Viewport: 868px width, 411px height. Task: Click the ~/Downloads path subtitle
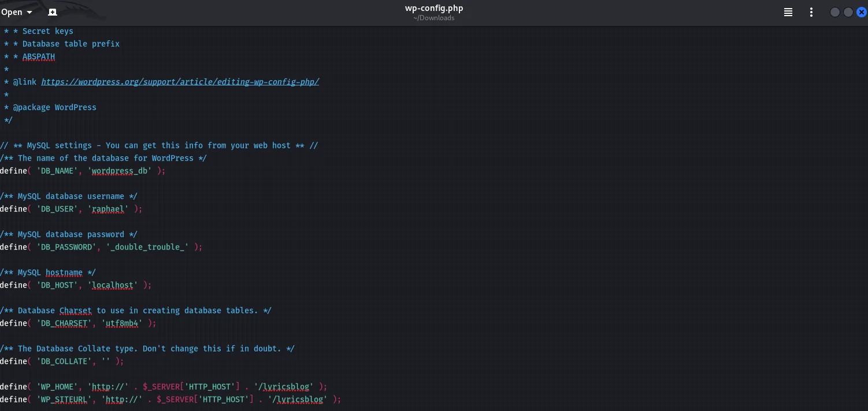[x=434, y=18]
